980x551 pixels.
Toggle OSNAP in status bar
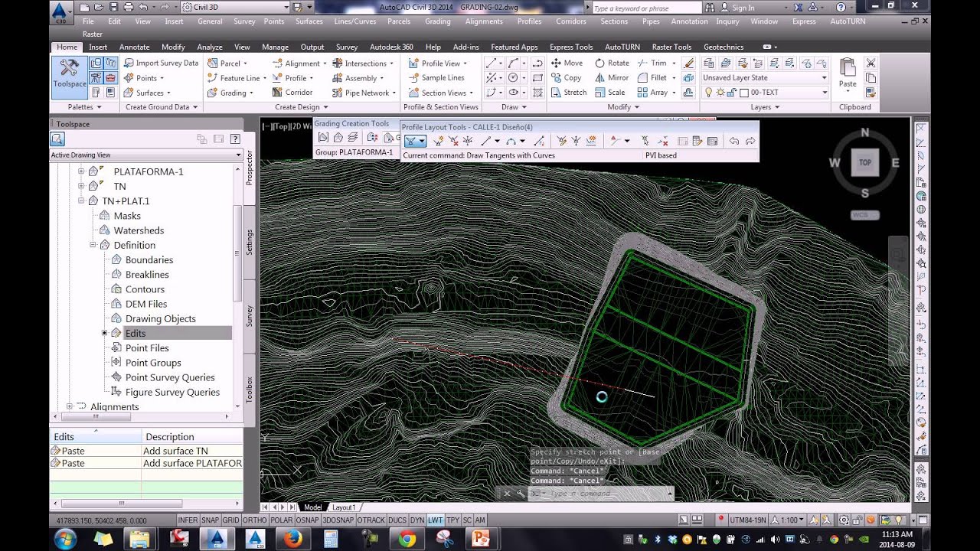tap(307, 520)
